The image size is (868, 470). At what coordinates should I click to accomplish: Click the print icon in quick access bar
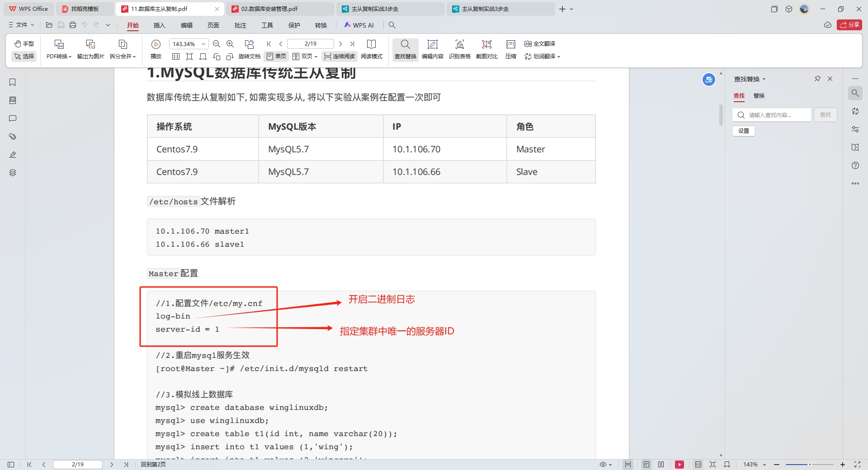click(73, 25)
